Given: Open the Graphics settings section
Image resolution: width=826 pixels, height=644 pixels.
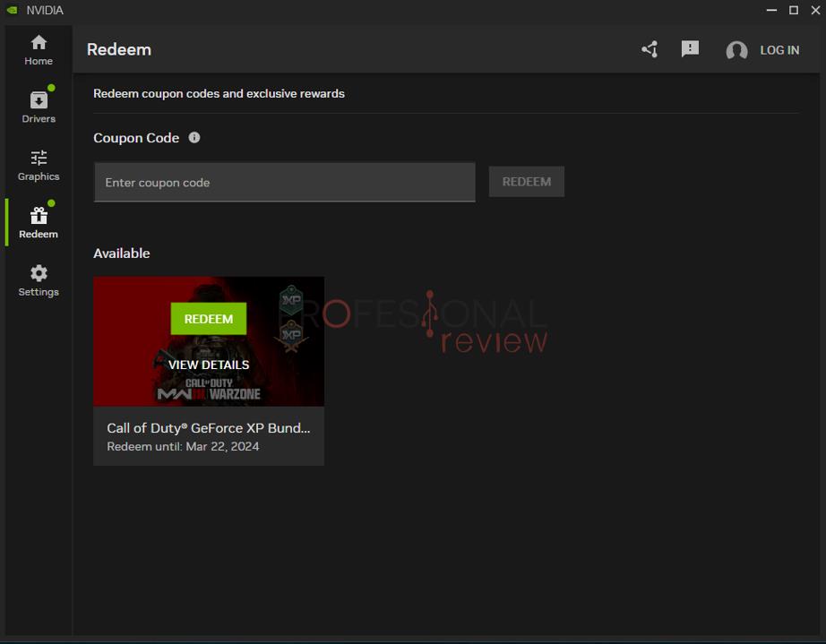Looking at the screenshot, I should 39,166.
